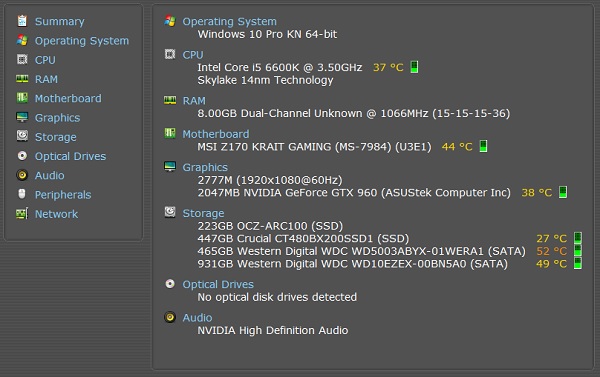The height and width of the screenshot is (377, 600).
Task: Click the drive temperature value 52 °C
Action: coord(551,251)
